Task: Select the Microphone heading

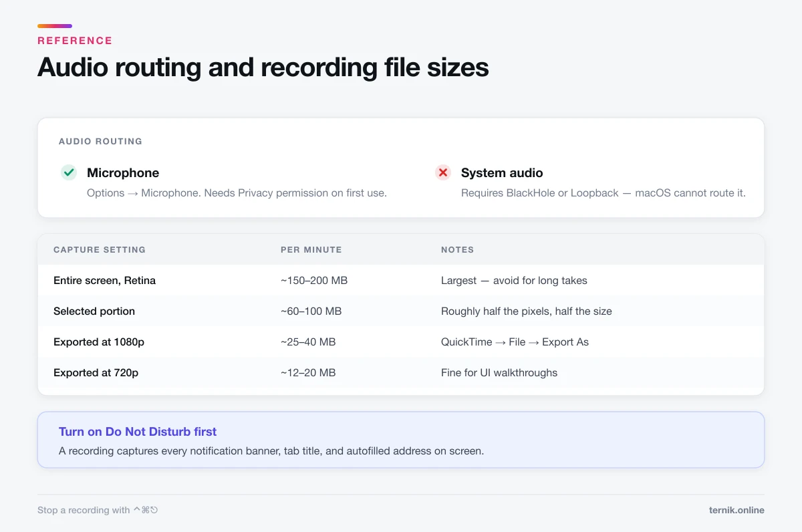Action: click(x=123, y=172)
